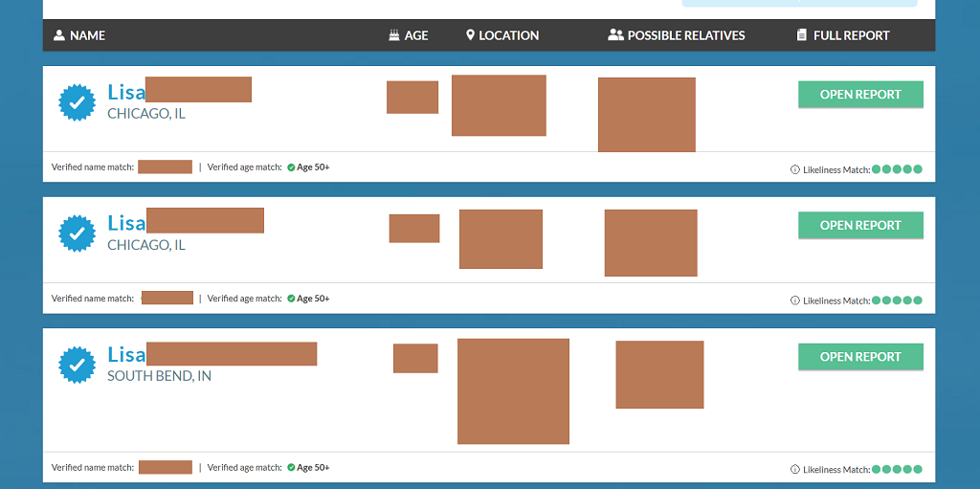Click the Lisa name link in first result
Screen dimensions: 980x489
[x=126, y=92]
